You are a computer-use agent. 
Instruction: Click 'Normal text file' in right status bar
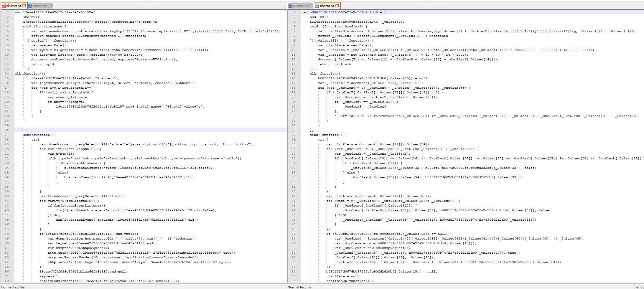coord(299,287)
